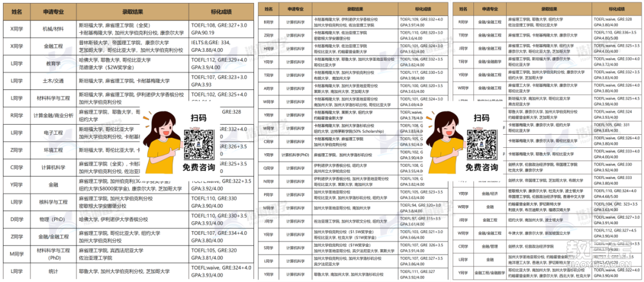
Task: Click 'B同学' name cell in middle table
Action: pos(268,21)
